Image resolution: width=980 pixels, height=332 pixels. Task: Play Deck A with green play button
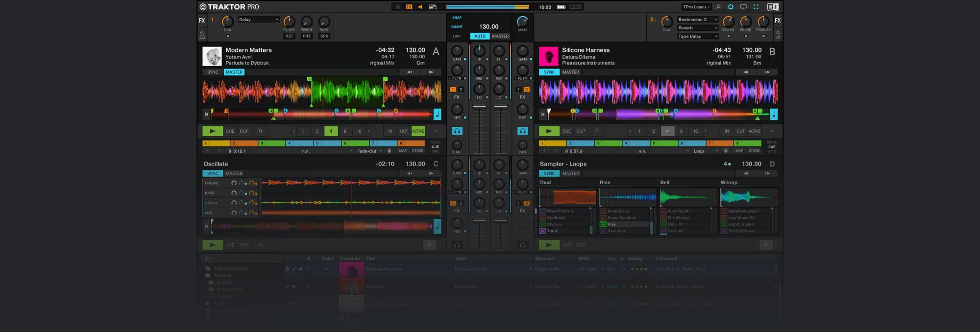click(x=213, y=131)
